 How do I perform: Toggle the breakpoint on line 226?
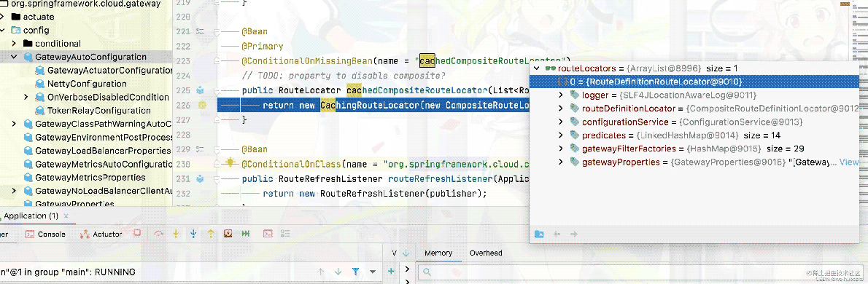click(202, 105)
